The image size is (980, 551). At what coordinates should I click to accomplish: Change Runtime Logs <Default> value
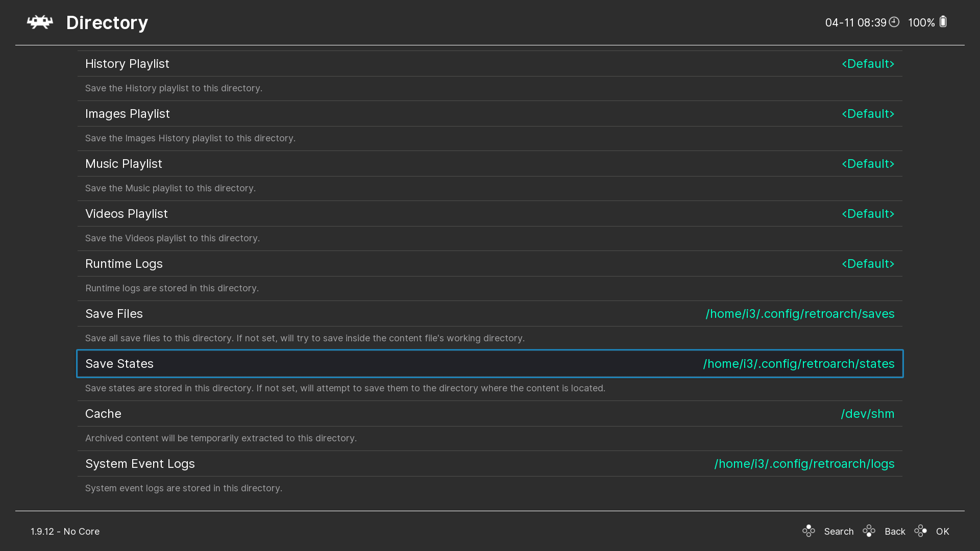coord(868,264)
